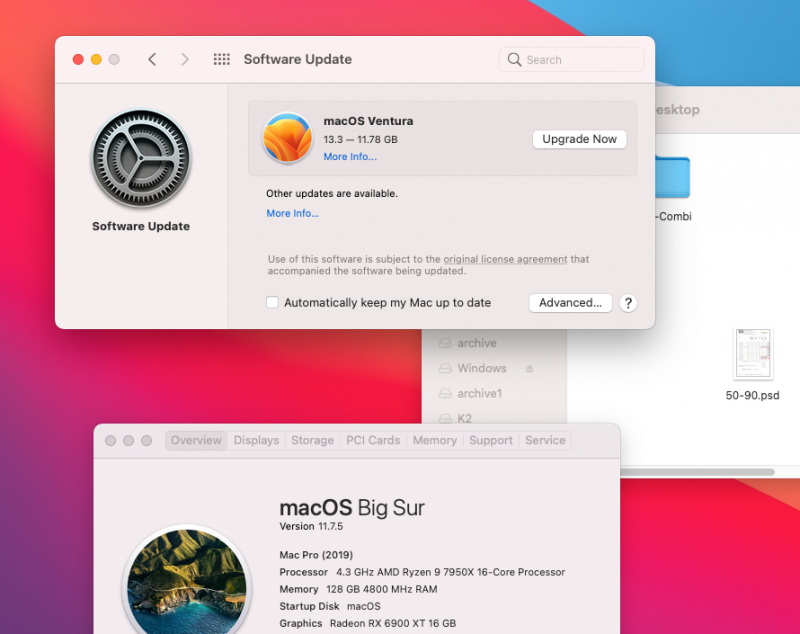
Task: Switch to Memory tab
Action: [435, 440]
